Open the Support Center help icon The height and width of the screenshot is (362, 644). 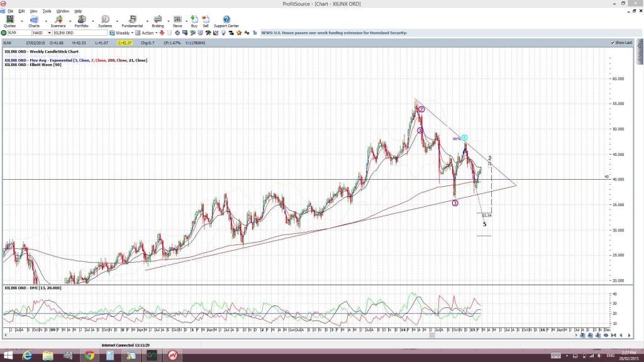pyautogui.click(x=226, y=21)
